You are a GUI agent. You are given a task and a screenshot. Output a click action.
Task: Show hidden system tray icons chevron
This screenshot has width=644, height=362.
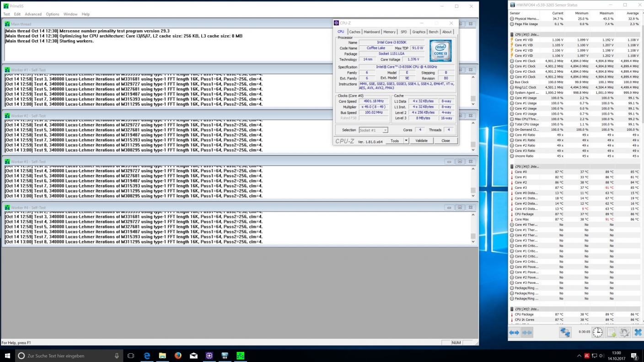[579, 356]
